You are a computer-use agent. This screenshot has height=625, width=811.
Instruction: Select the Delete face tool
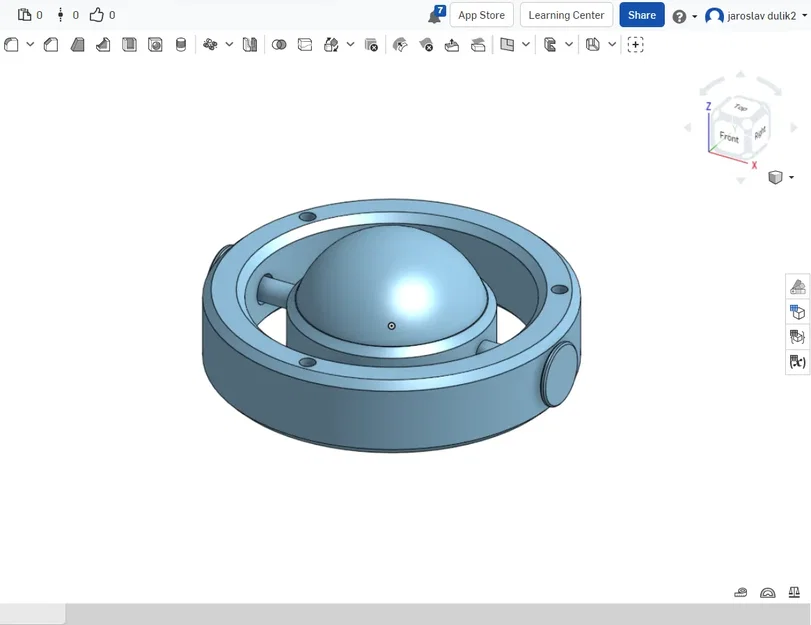pos(426,45)
